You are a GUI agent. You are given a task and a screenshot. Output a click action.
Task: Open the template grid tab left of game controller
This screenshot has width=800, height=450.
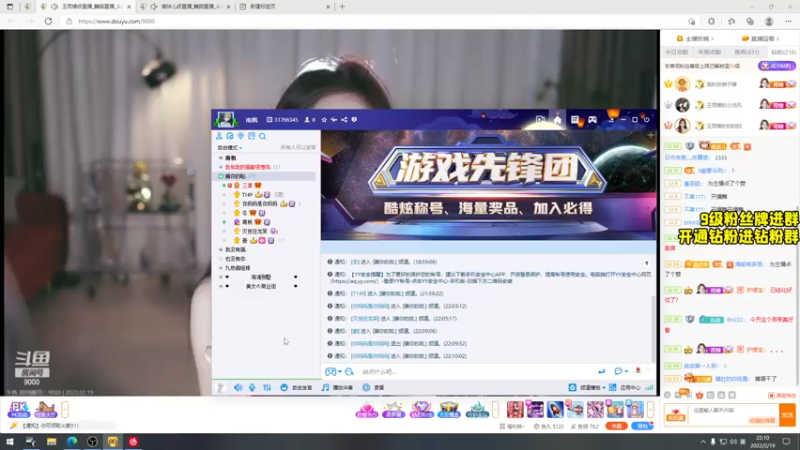575,120
